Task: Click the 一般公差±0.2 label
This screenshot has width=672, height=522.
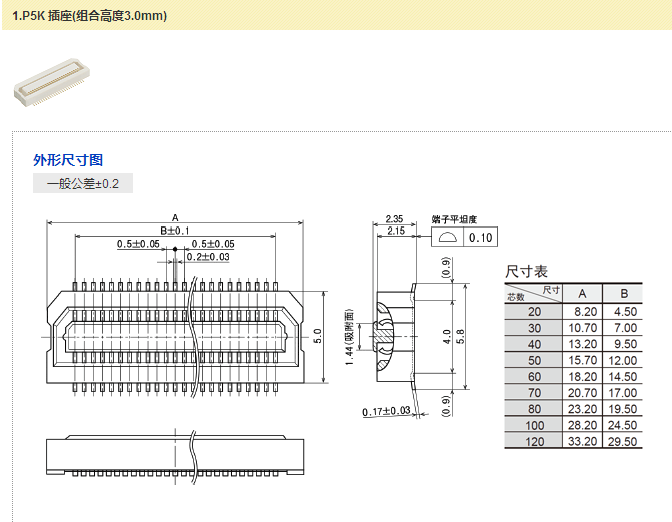Action: tap(83, 184)
